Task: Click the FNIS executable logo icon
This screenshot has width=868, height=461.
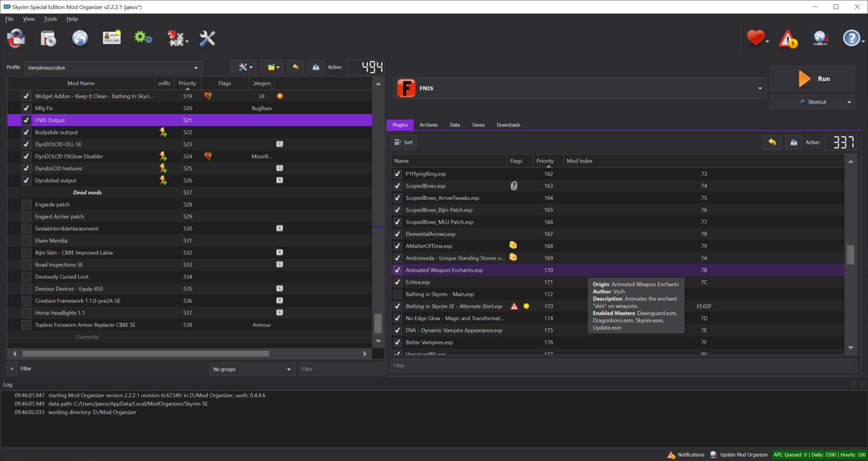Action: tap(406, 88)
